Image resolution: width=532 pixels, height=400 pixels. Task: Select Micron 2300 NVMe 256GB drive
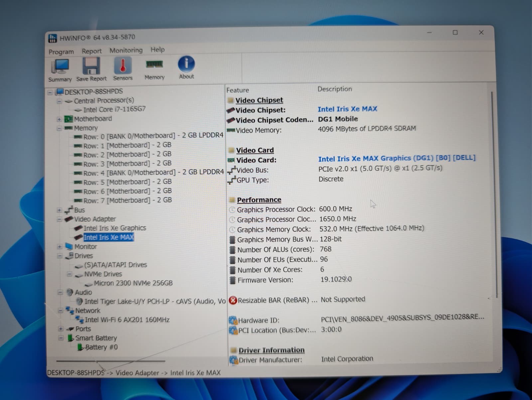pyautogui.click(x=133, y=283)
